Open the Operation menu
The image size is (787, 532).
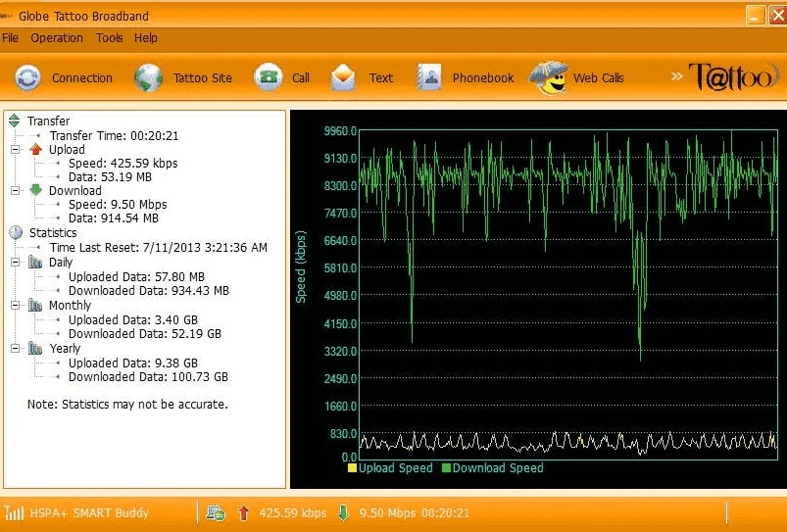point(57,38)
